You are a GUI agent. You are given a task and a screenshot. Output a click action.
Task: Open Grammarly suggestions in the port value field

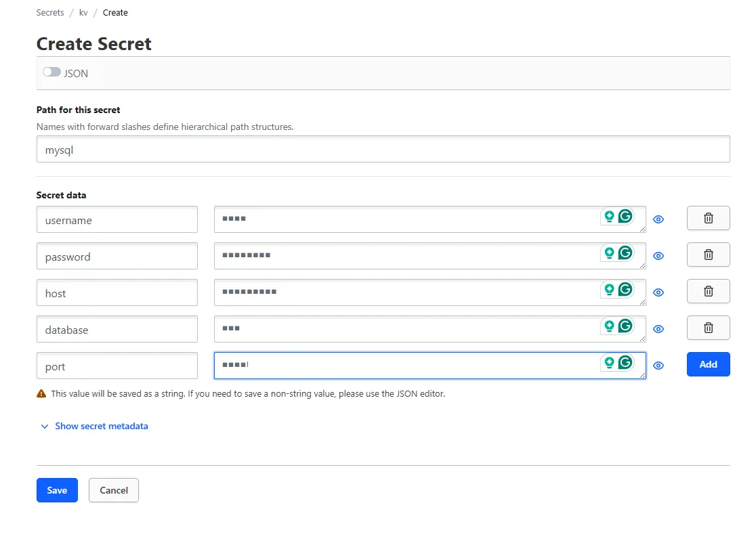624,363
